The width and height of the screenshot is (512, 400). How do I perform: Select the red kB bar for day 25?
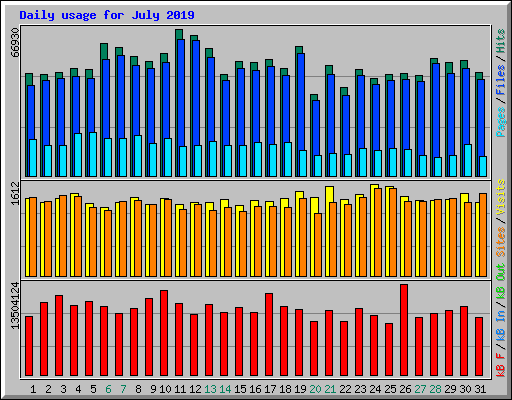coord(389,350)
